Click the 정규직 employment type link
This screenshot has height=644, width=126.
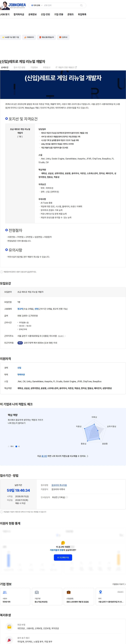coord(20,309)
